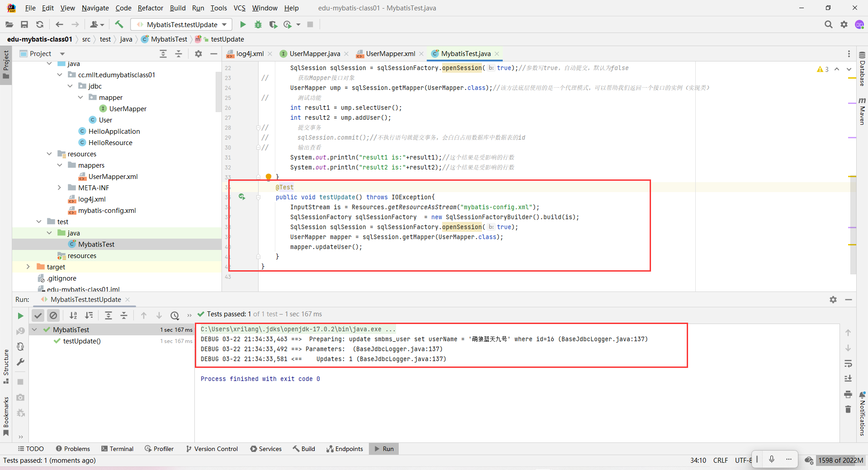Navigate back with the left arrow
The width and height of the screenshot is (868, 470).
pos(59,24)
